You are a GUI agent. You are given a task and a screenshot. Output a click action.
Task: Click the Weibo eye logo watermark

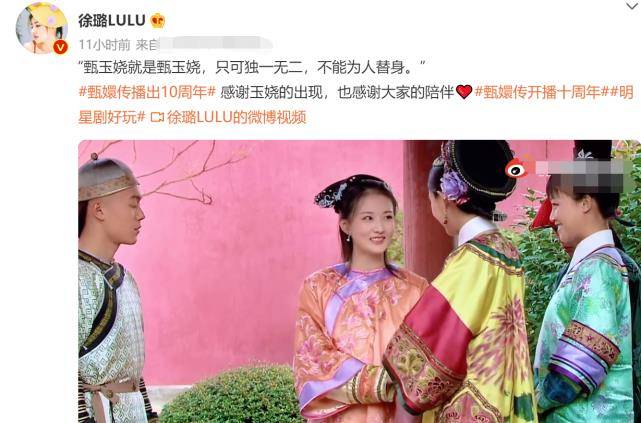pos(516,169)
